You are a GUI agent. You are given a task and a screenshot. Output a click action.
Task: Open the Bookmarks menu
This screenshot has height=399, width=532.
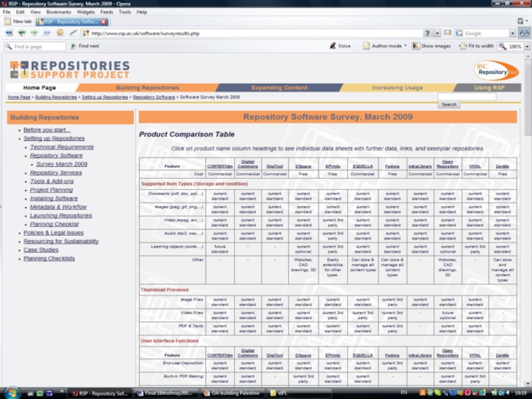click(x=59, y=12)
